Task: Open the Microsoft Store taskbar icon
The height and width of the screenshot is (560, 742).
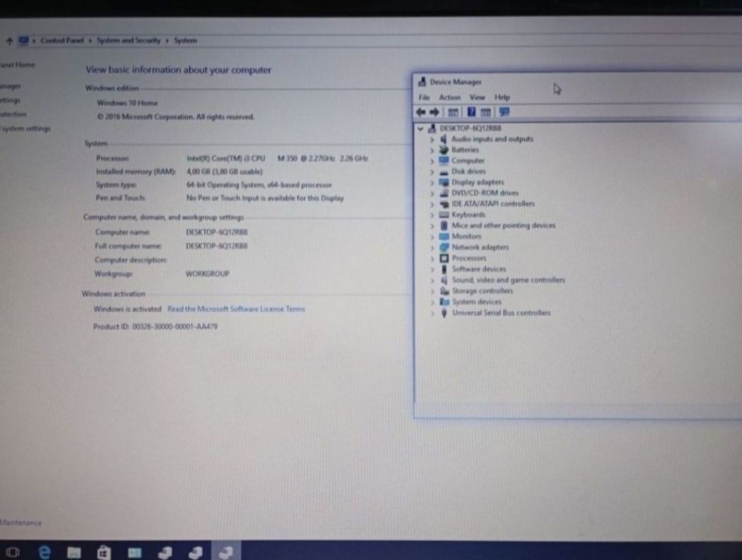Action: pyautogui.click(x=103, y=552)
